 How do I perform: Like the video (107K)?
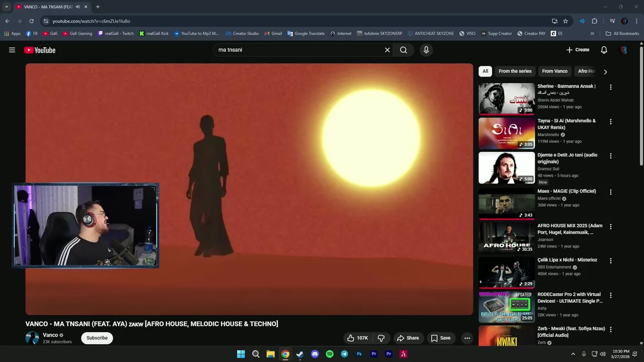click(358, 338)
